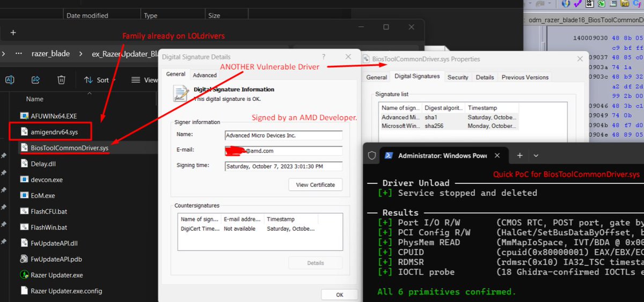Click the green arrow icon in Ghidra toolbar

pyautogui.click(x=602, y=4)
